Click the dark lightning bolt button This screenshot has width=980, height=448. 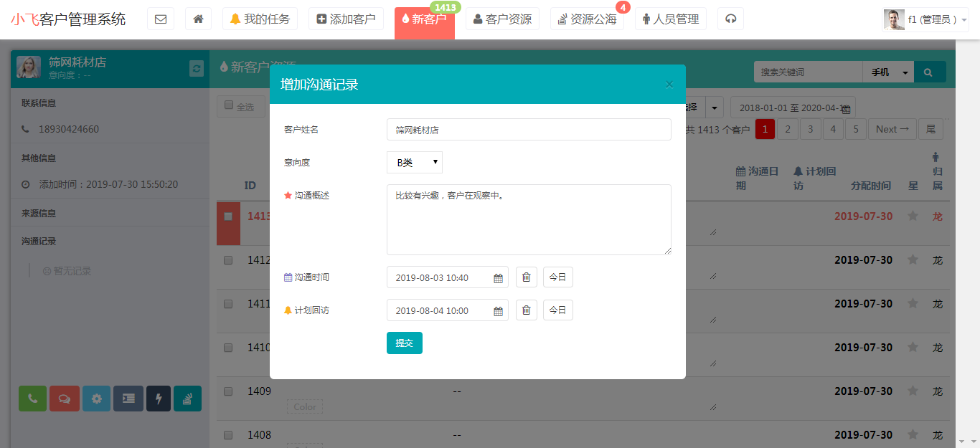(x=159, y=399)
